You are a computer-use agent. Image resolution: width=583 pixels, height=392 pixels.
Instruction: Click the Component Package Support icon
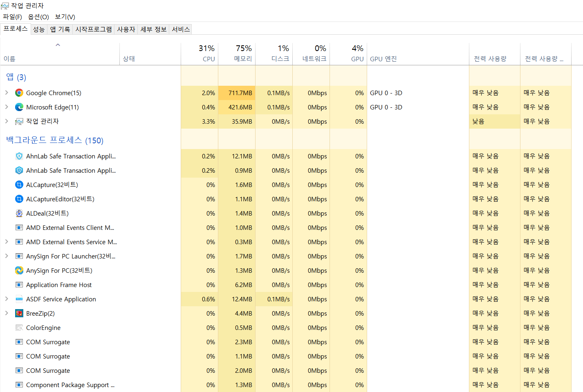pos(19,385)
